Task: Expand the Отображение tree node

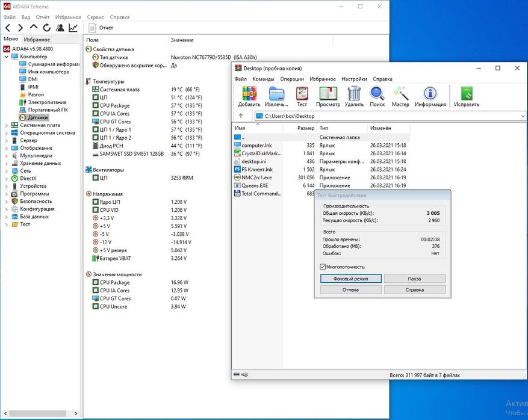Action: click(x=7, y=148)
